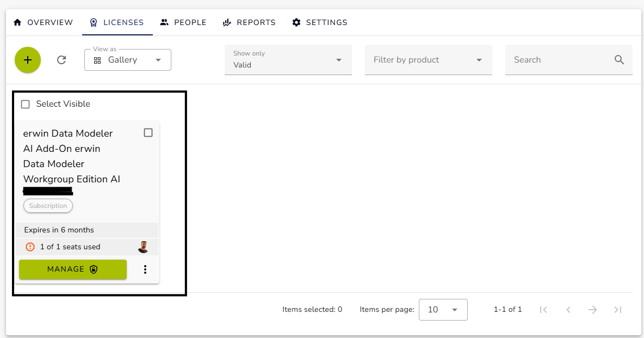Click the Expires in 6 months text
Viewport: 644px width, 338px height.
coord(59,230)
